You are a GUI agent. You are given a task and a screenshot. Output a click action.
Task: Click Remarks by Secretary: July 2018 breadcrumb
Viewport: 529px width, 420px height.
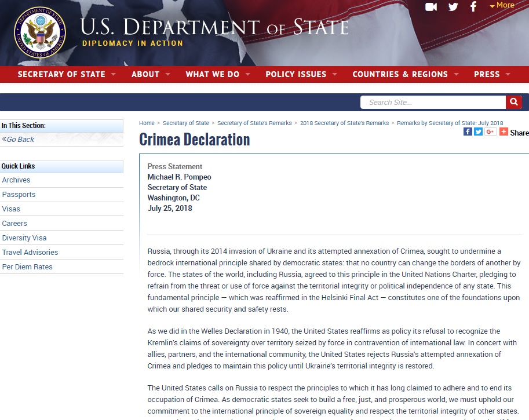point(450,123)
